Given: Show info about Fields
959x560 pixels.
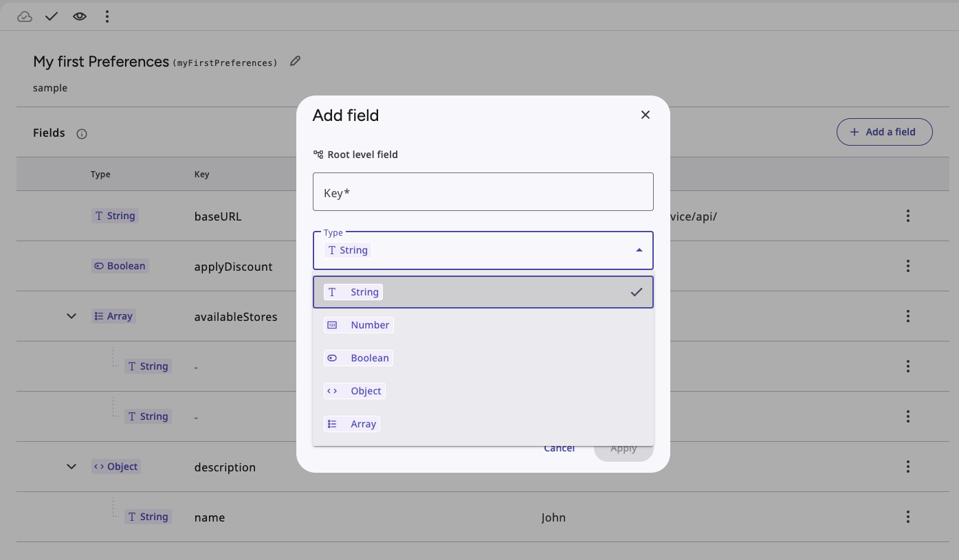Looking at the screenshot, I should point(82,134).
